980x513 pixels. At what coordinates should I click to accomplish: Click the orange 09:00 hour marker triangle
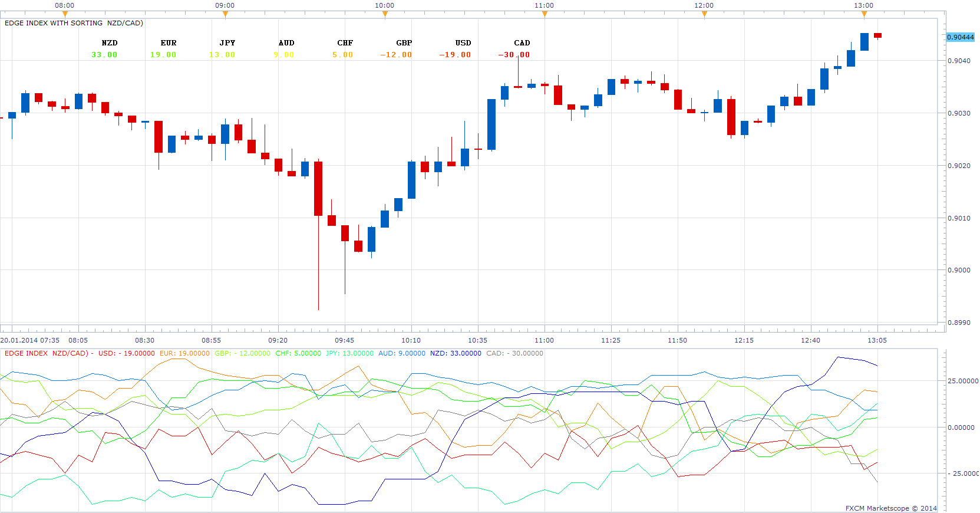(225, 14)
